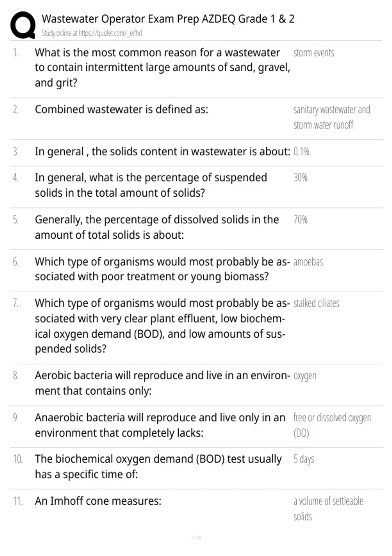Click the "oxygen" answer for question 8
392x556 pixels.
tap(305, 376)
